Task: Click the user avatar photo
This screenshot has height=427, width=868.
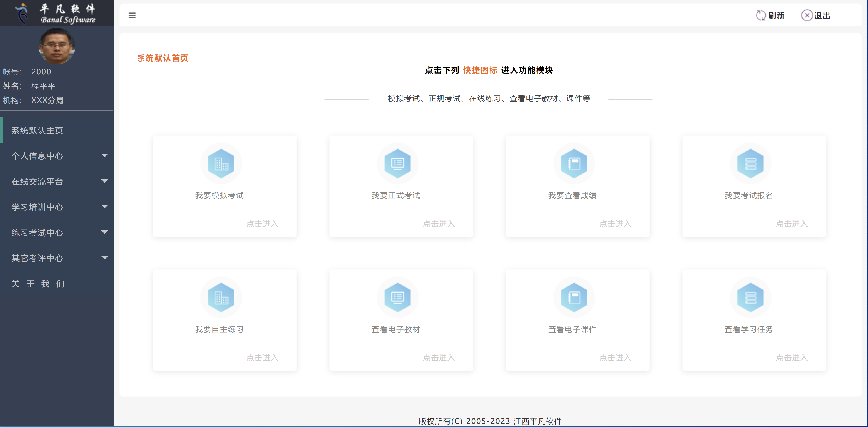Action: click(x=57, y=46)
